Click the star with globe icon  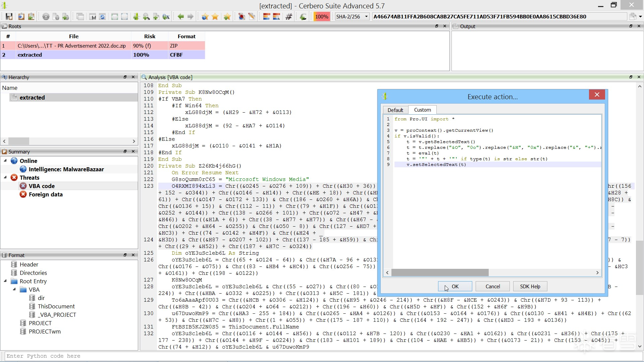click(205, 16)
